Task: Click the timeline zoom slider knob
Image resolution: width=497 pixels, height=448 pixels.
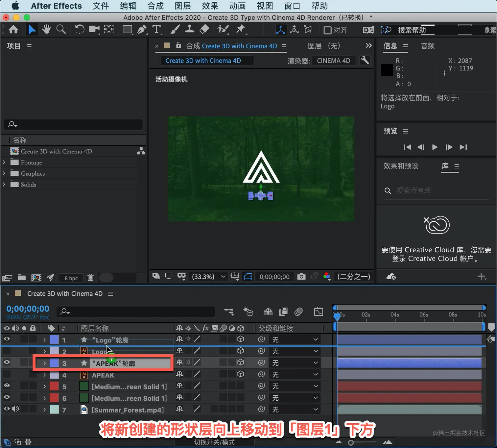Action: pyautogui.click(x=351, y=443)
